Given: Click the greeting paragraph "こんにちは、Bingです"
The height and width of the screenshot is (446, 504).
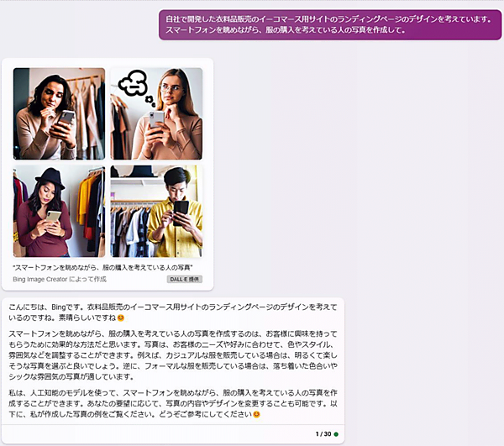Looking at the screenshot, I should click(x=172, y=312).
